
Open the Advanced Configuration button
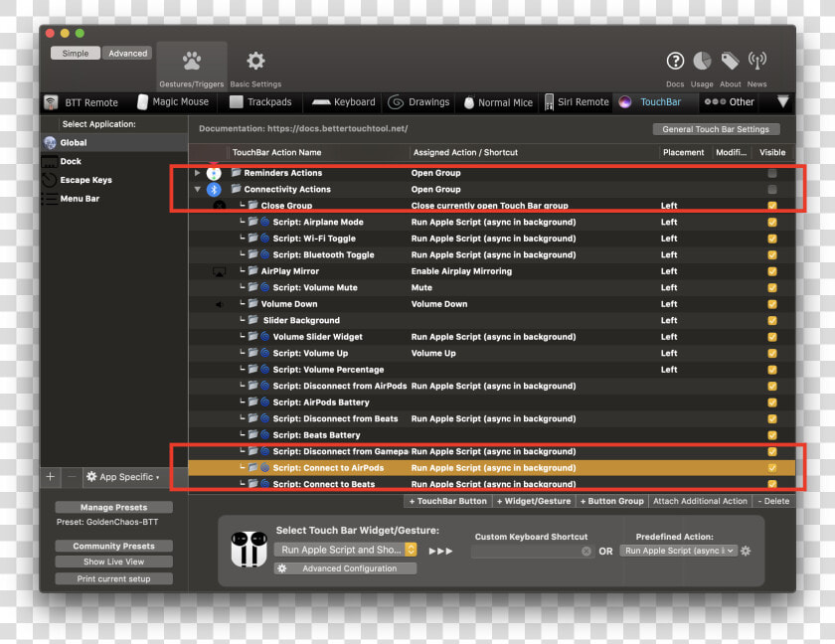[345, 568]
